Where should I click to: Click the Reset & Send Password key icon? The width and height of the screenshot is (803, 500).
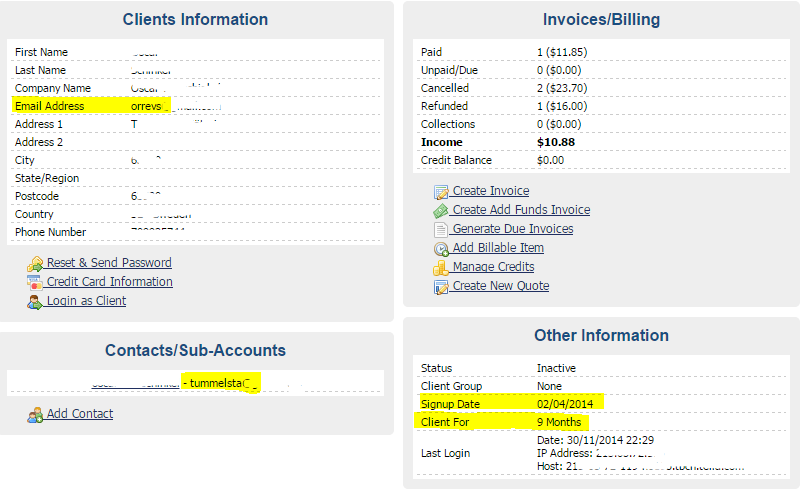(35, 264)
